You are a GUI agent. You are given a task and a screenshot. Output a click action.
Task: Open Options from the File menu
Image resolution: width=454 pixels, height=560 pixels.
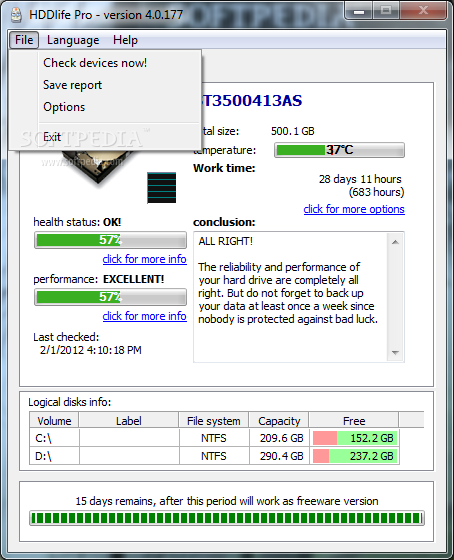coord(64,107)
